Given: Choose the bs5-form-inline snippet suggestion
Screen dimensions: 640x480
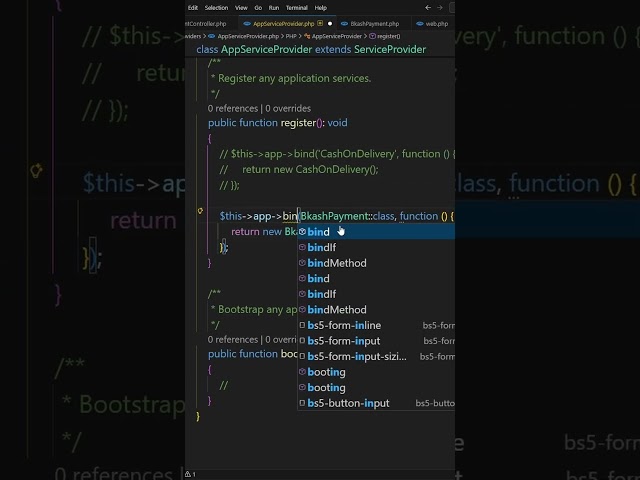Looking at the screenshot, I should coord(376,325).
